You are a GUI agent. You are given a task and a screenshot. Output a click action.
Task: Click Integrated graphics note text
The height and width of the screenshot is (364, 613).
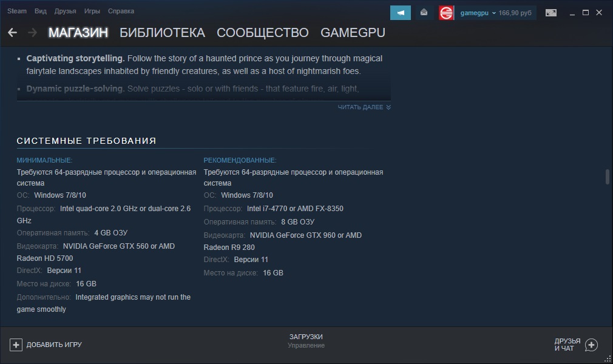(104, 303)
